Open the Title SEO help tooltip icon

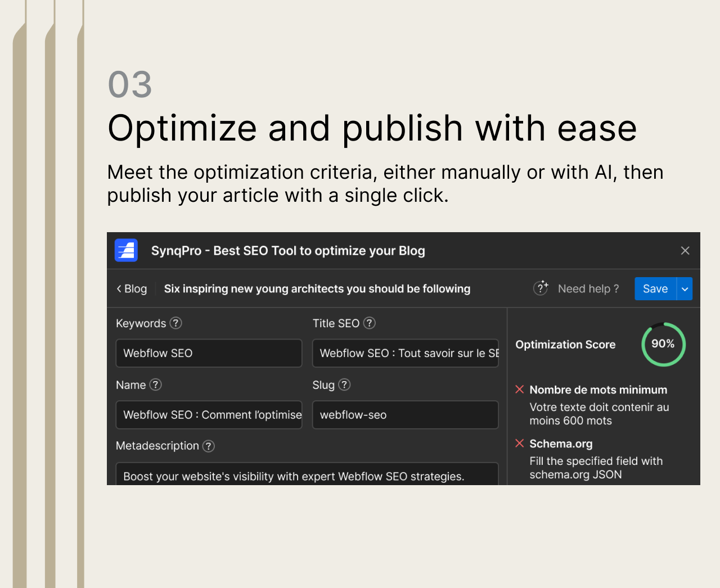pos(370,323)
